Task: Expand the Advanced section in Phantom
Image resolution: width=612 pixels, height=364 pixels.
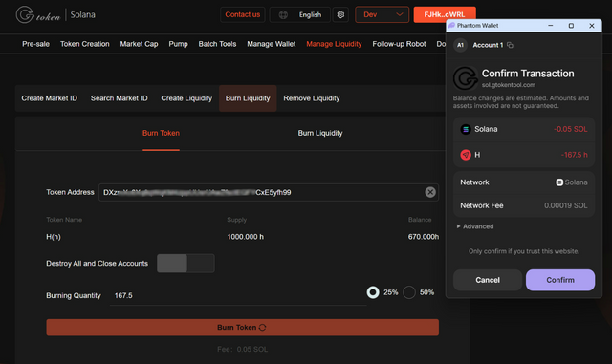Action: pyautogui.click(x=475, y=226)
